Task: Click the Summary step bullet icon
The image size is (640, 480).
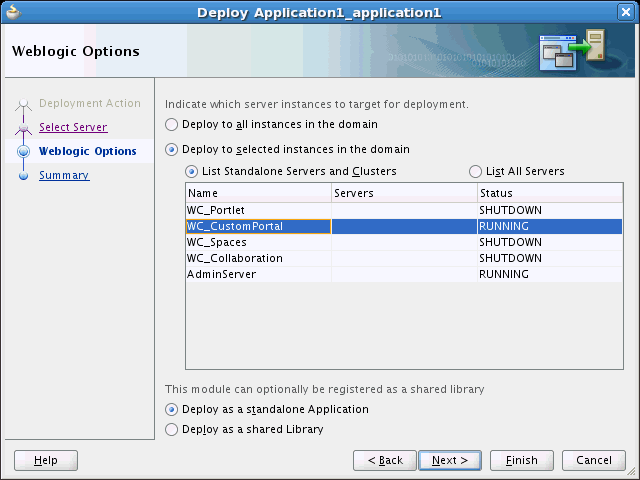Action: [x=23, y=176]
